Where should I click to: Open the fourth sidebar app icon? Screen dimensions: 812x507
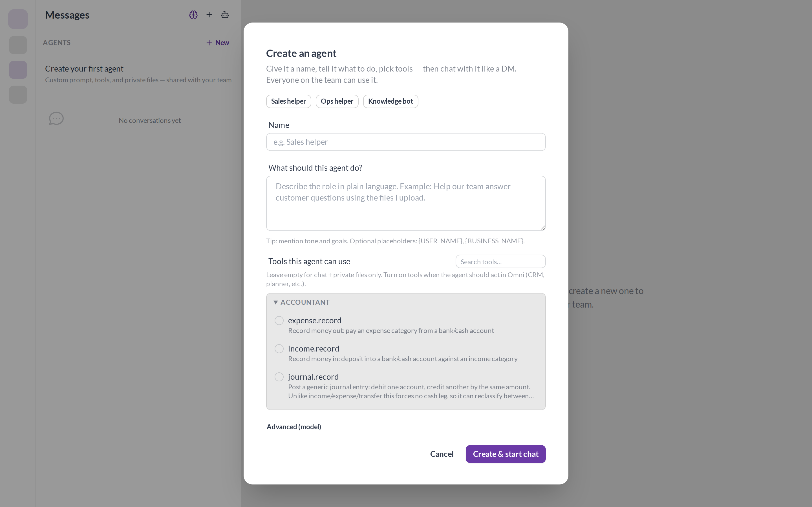(x=18, y=95)
